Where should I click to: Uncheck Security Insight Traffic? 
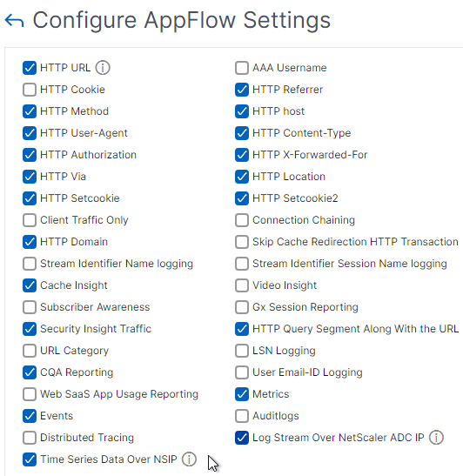pos(30,329)
